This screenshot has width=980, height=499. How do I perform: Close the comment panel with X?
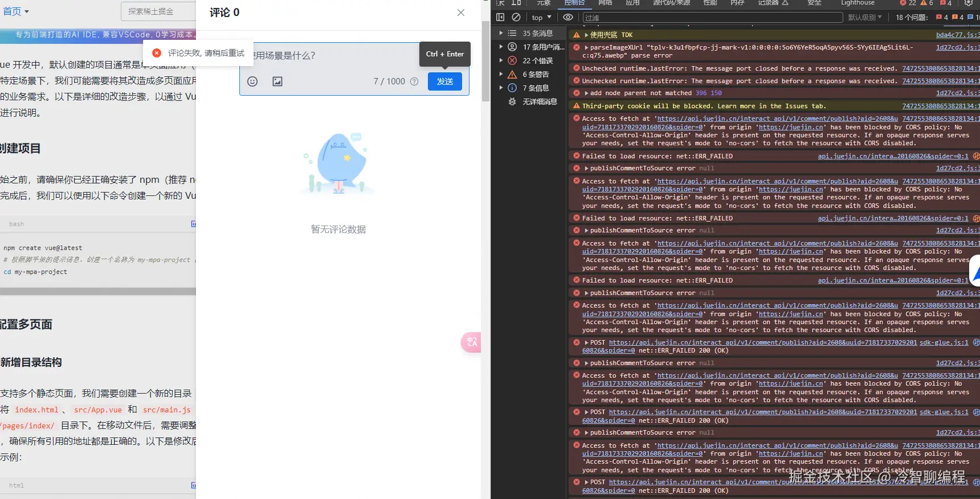click(461, 13)
